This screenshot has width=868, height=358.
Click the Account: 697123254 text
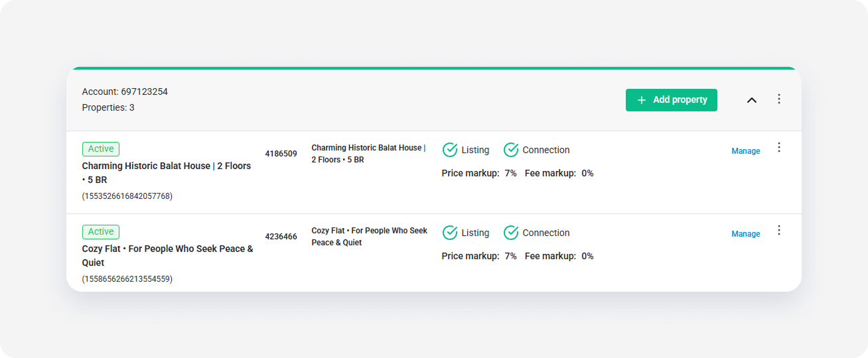[x=125, y=91]
